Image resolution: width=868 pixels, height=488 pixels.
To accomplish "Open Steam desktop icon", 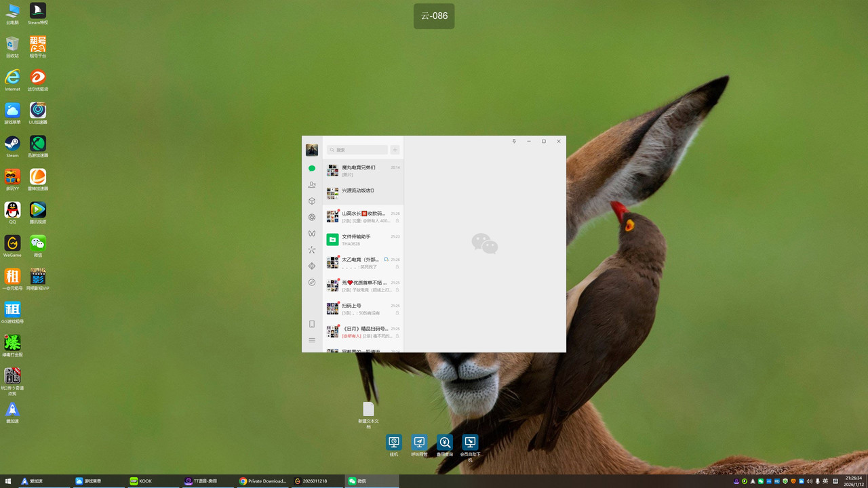I will click(x=12, y=146).
